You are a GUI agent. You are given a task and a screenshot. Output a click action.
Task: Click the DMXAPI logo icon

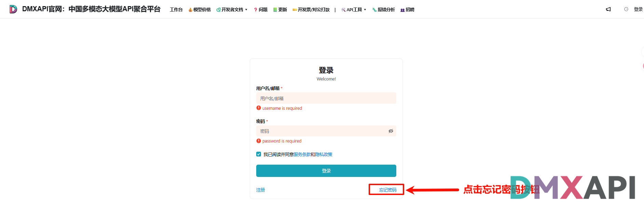(x=13, y=9)
